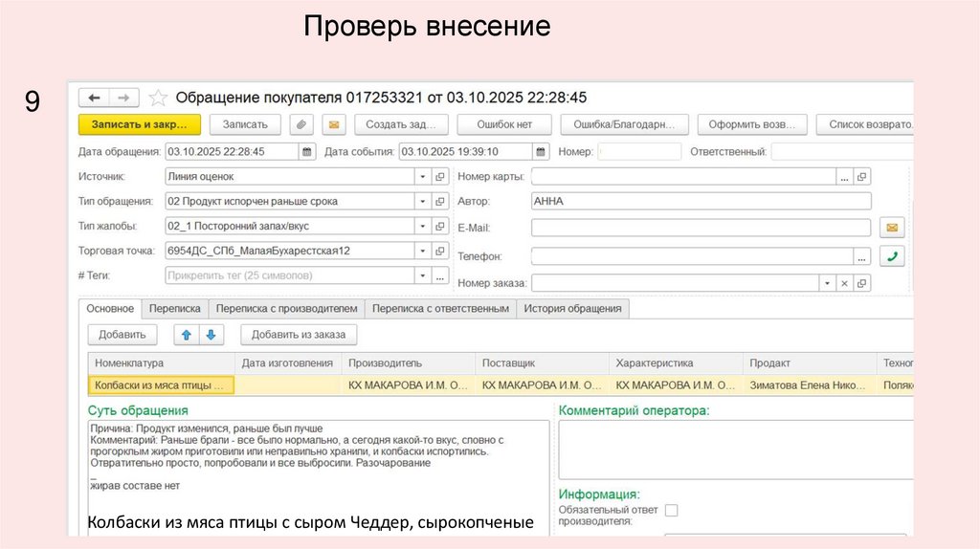
Task: Open the Список возвратов button
Action: [x=865, y=124]
